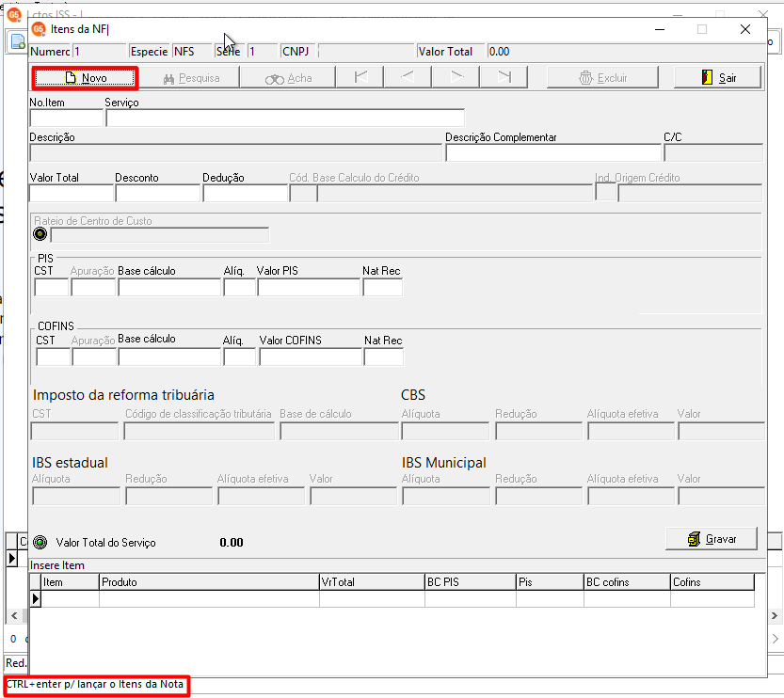Click the green Valor Total do Serviço indicator

point(40,542)
